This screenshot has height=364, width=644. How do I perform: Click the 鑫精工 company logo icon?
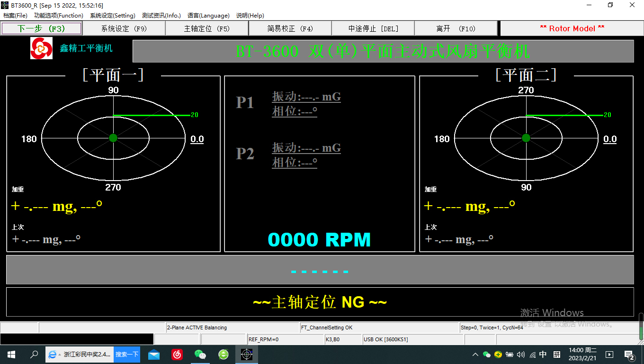coord(42,48)
